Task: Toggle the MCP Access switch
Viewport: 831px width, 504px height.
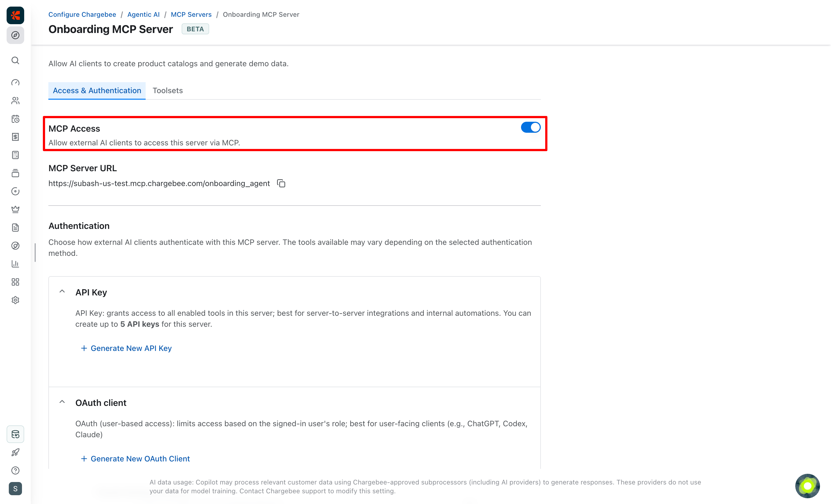Action: tap(530, 127)
